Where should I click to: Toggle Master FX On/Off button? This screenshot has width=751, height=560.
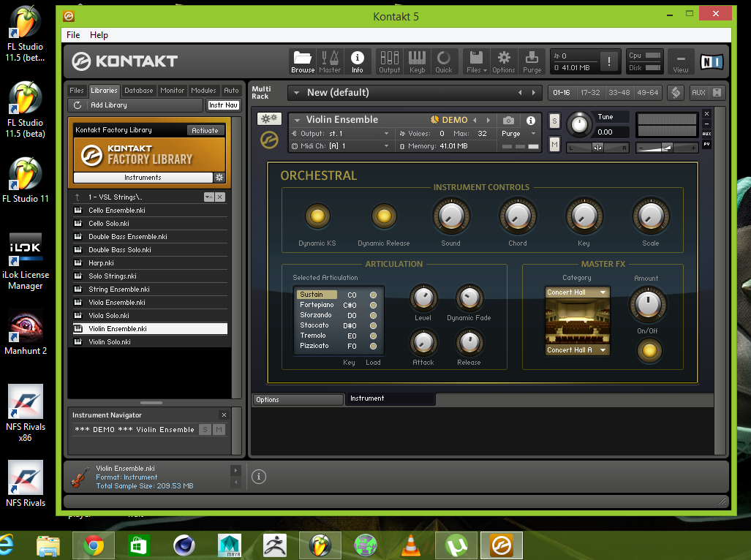pyautogui.click(x=649, y=350)
